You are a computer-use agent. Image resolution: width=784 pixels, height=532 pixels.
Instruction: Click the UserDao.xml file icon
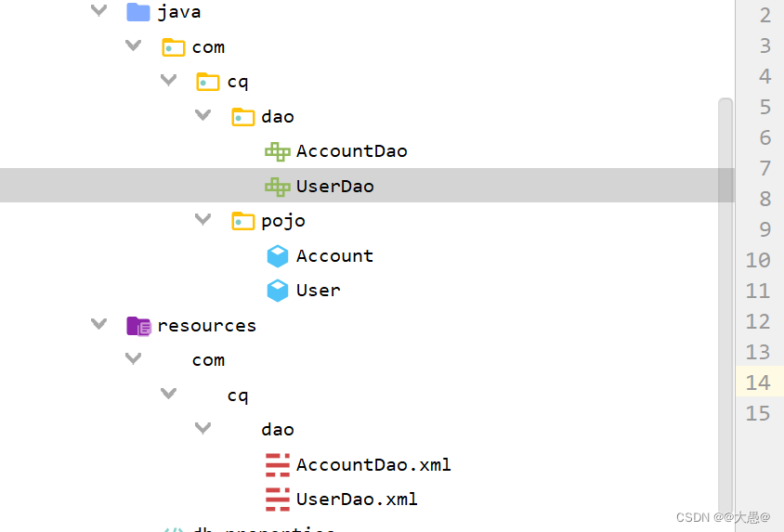278,500
